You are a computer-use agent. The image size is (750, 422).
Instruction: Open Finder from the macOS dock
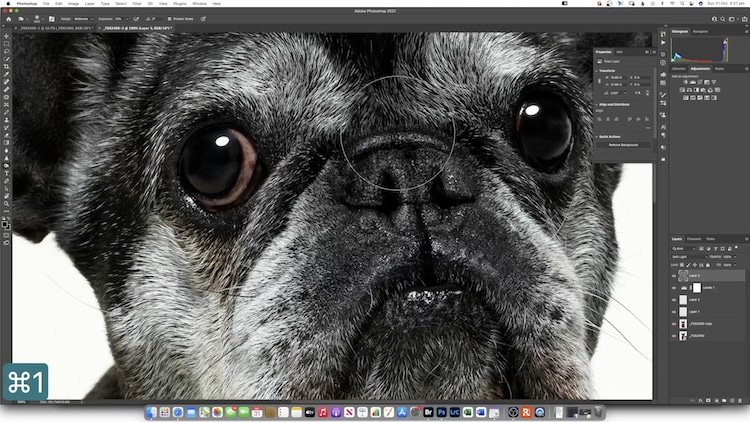[x=152, y=412]
